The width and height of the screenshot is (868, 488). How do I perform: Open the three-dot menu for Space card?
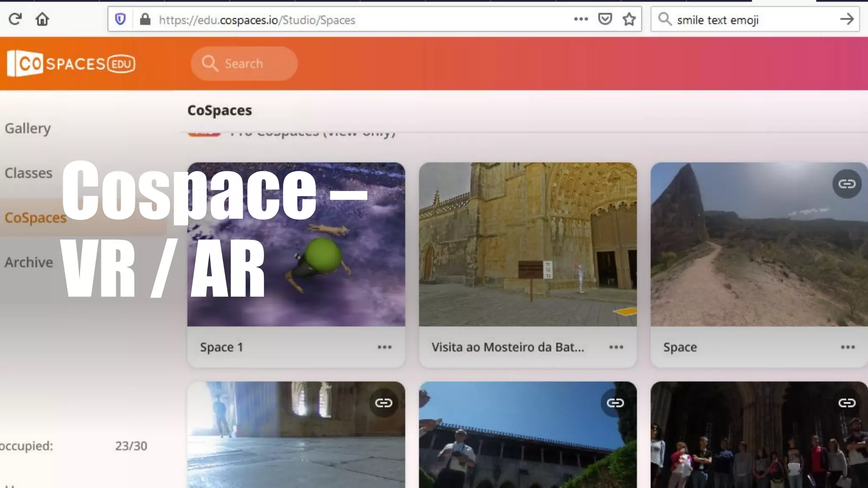point(848,347)
